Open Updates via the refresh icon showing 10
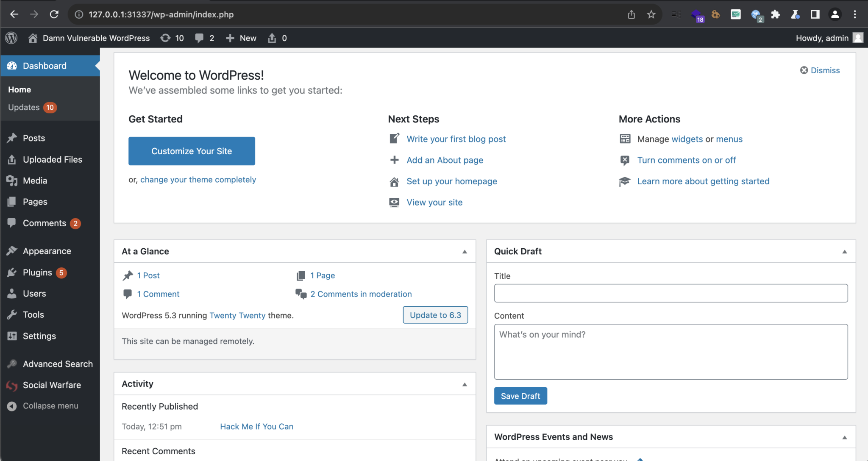 tap(166, 38)
